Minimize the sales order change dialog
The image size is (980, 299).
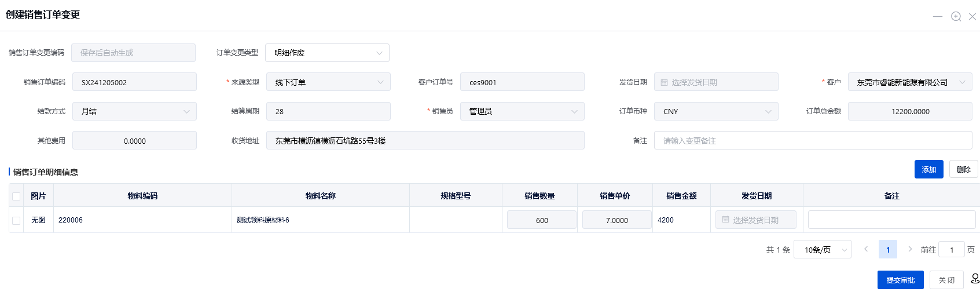[x=938, y=16]
